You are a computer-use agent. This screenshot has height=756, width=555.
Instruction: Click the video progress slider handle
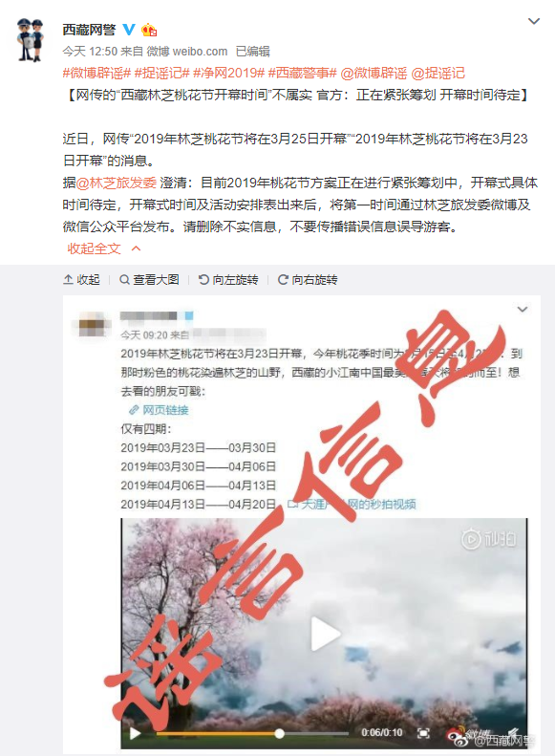click(280, 733)
